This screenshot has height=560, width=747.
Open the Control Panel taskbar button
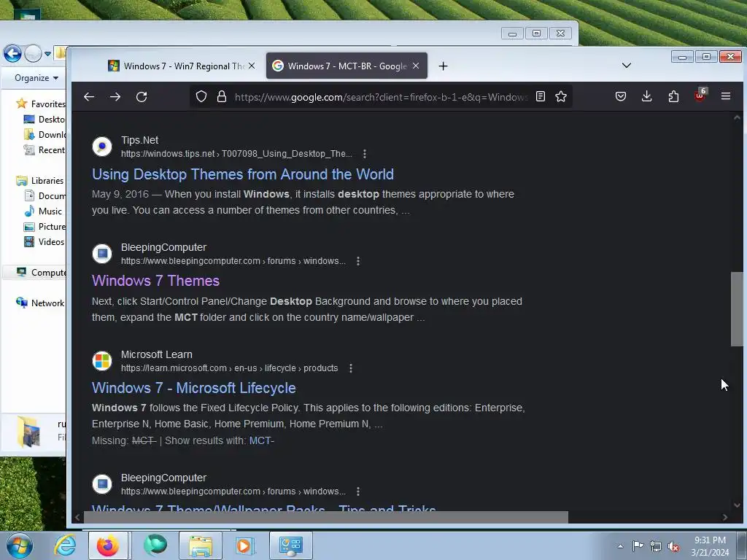click(x=291, y=545)
